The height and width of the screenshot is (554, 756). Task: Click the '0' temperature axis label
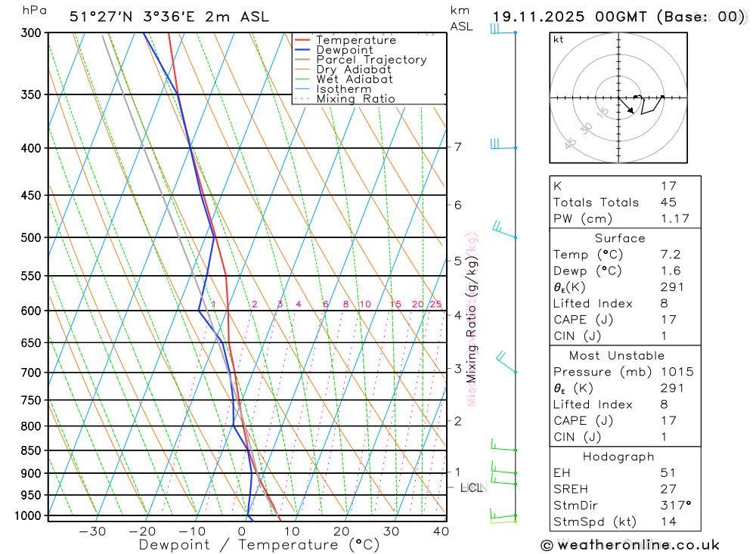[242, 531]
